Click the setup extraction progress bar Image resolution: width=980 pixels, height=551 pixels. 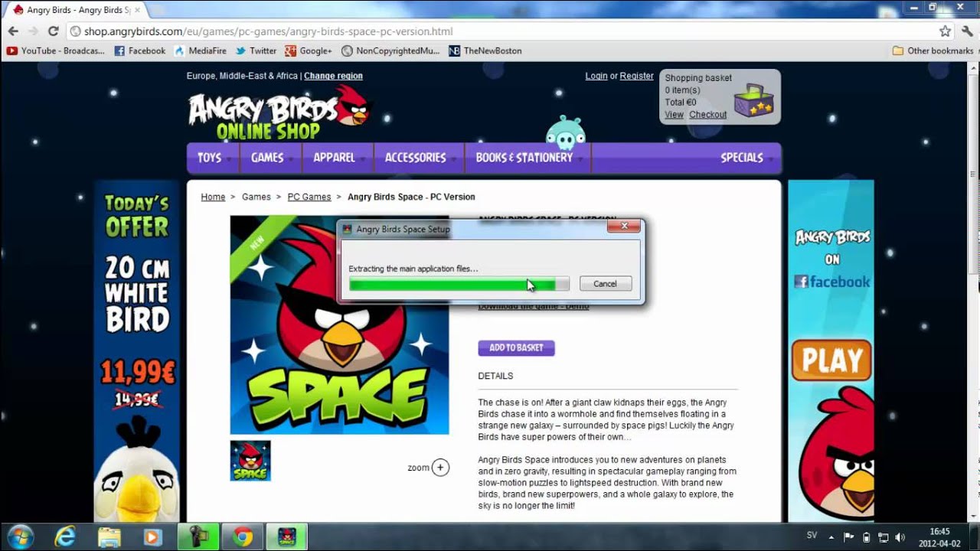click(x=459, y=284)
